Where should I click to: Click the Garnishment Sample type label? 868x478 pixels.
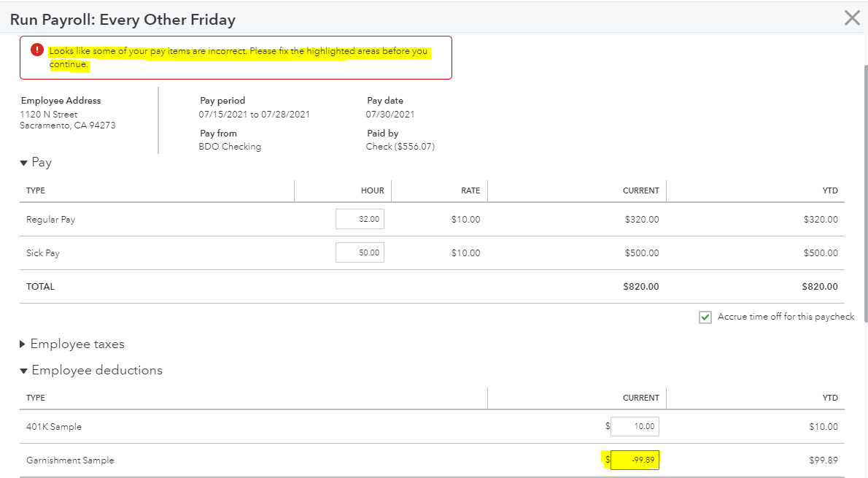point(70,460)
